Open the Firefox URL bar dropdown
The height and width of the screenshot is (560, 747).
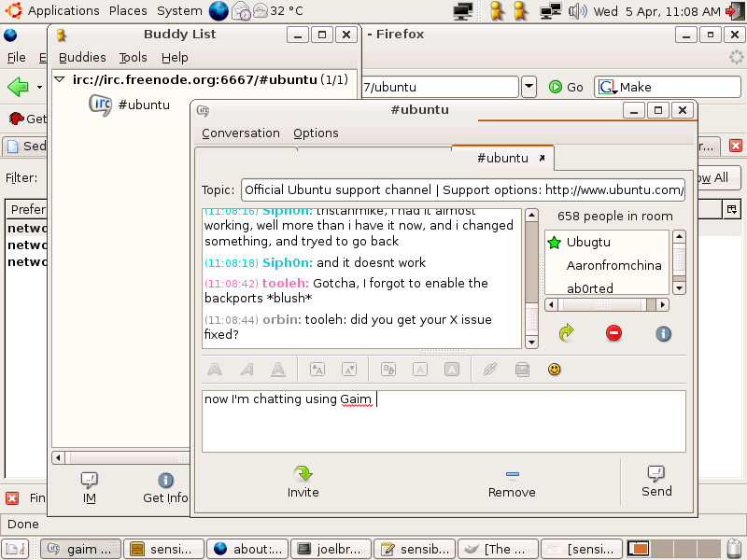coord(529,87)
